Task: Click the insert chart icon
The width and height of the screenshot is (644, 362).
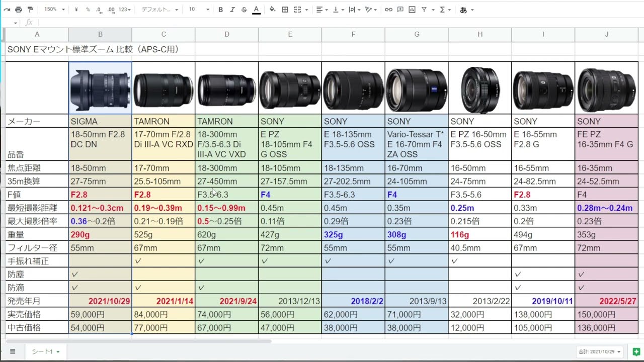Action: 412,10
